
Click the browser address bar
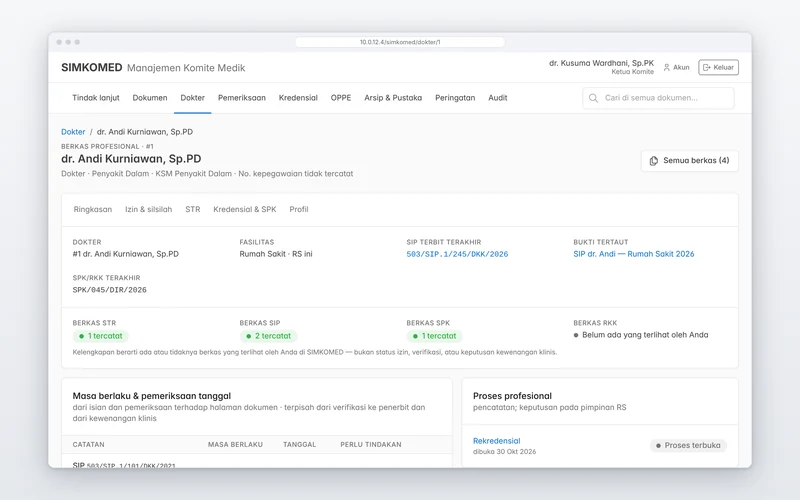tap(400, 42)
